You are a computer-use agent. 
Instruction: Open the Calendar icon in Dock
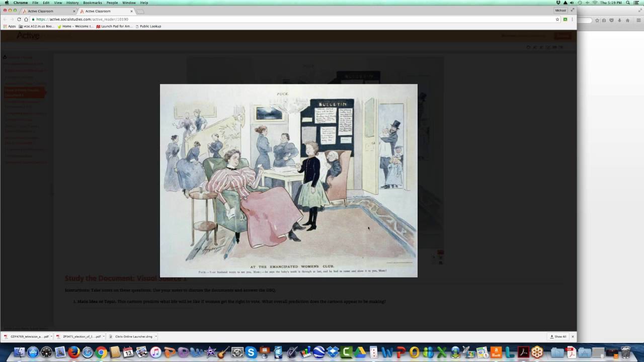[x=128, y=352]
